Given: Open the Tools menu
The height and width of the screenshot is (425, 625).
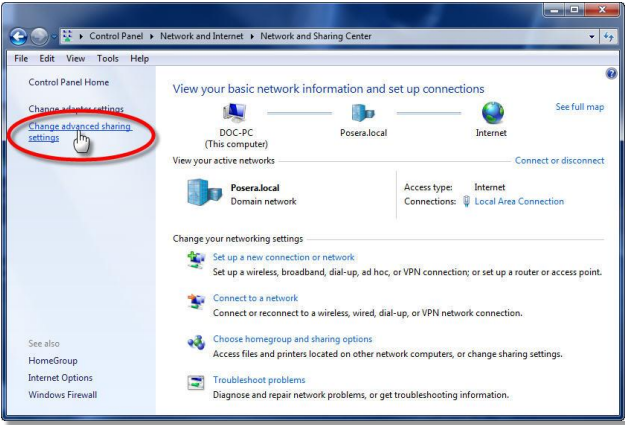Looking at the screenshot, I should [x=107, y=59].
